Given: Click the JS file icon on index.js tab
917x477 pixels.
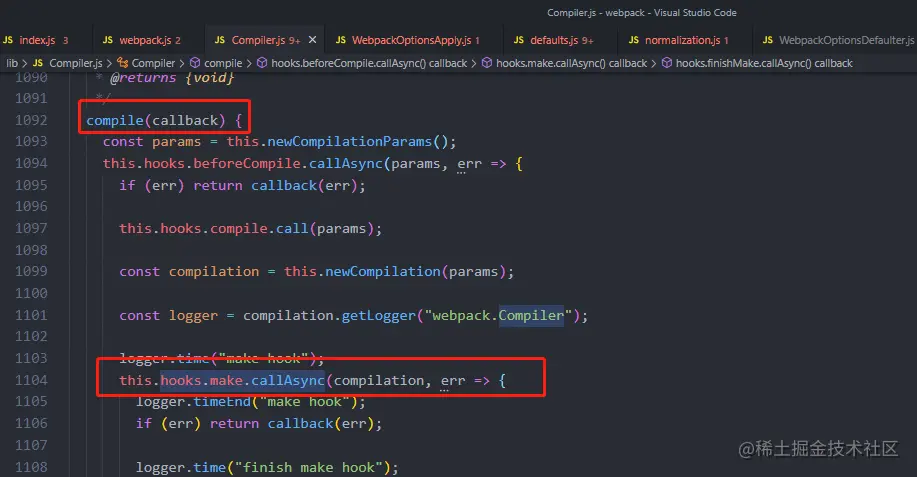Looking at the screenshot, I should point(8,40).
